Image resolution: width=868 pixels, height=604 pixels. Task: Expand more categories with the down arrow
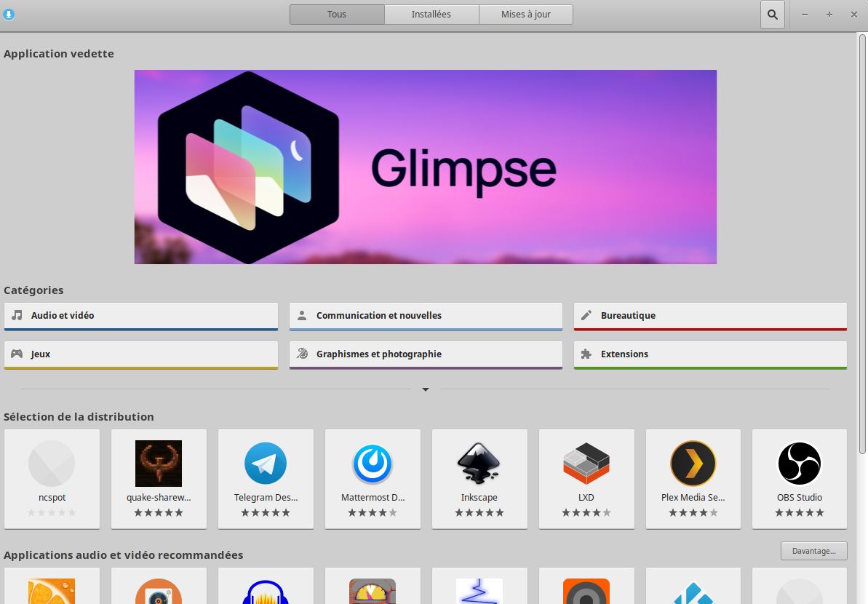coord(425,389)
